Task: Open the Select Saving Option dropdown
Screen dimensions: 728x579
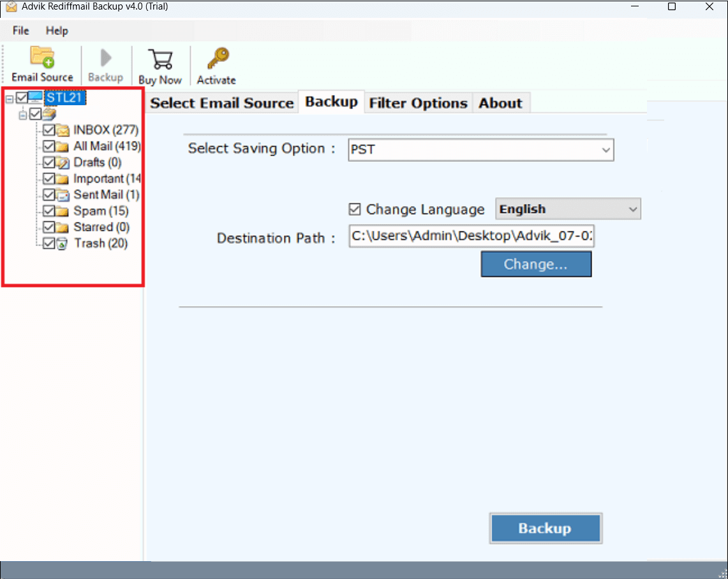Action: (x=481, y=150)
